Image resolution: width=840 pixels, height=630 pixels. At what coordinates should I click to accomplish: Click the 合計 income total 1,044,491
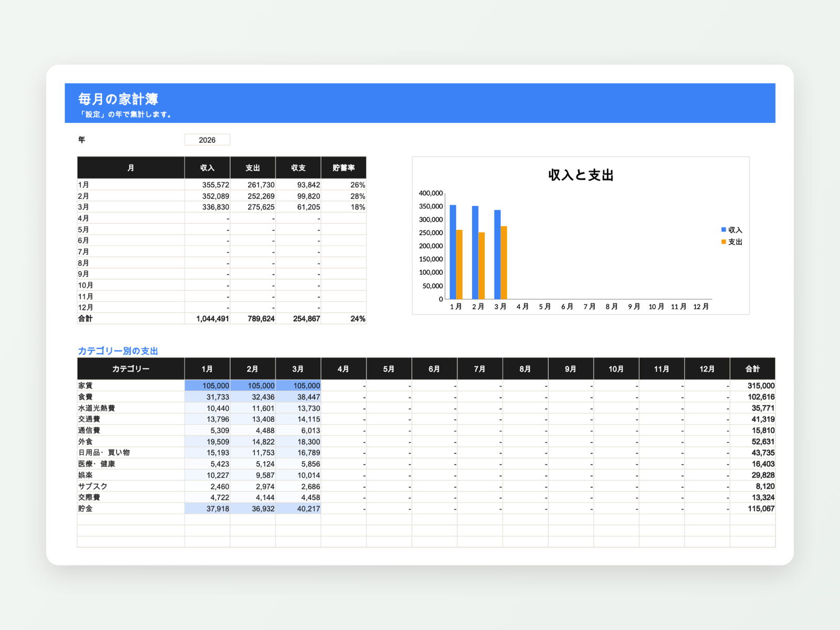207,319
